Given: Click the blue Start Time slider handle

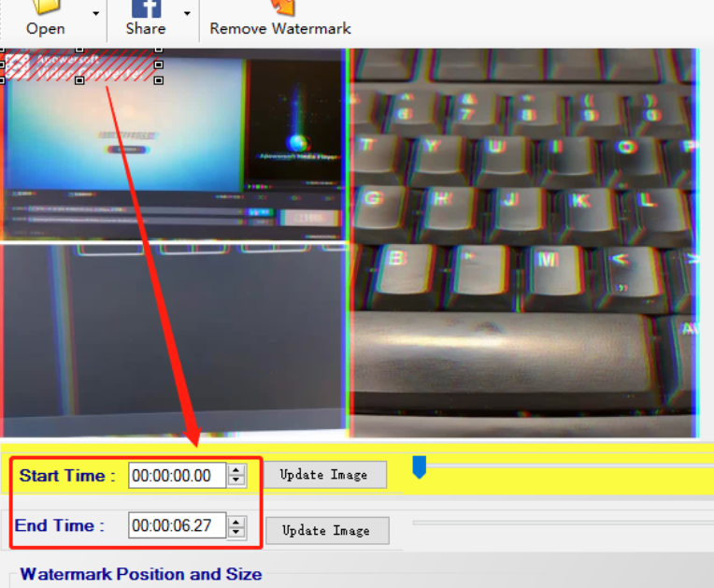Looking at the screenshot, I should point(419,466).
